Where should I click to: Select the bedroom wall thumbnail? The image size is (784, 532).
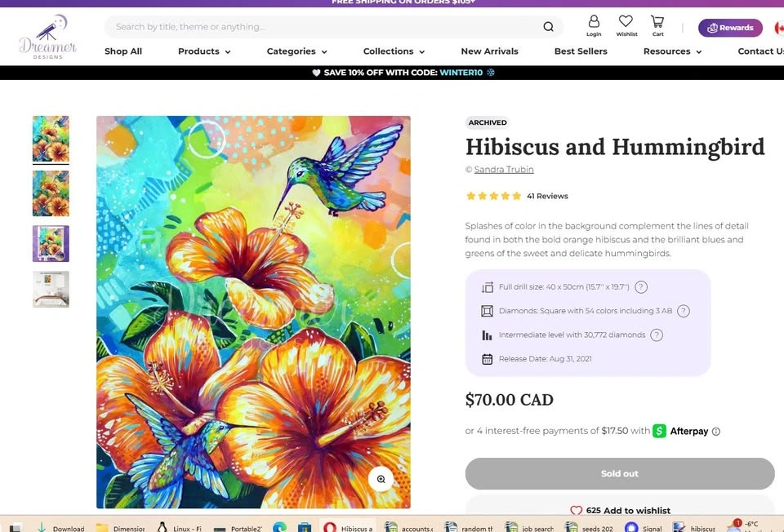(51, 289)
